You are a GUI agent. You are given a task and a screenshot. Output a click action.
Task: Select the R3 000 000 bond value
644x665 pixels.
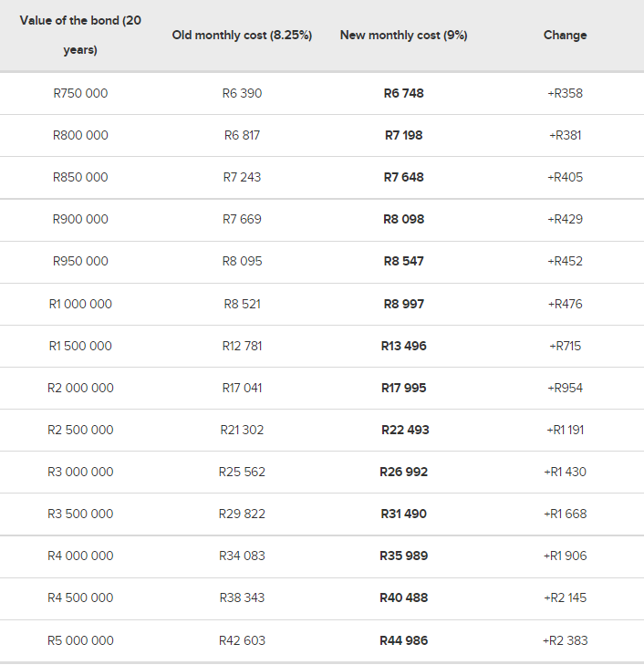pos(80,472)
